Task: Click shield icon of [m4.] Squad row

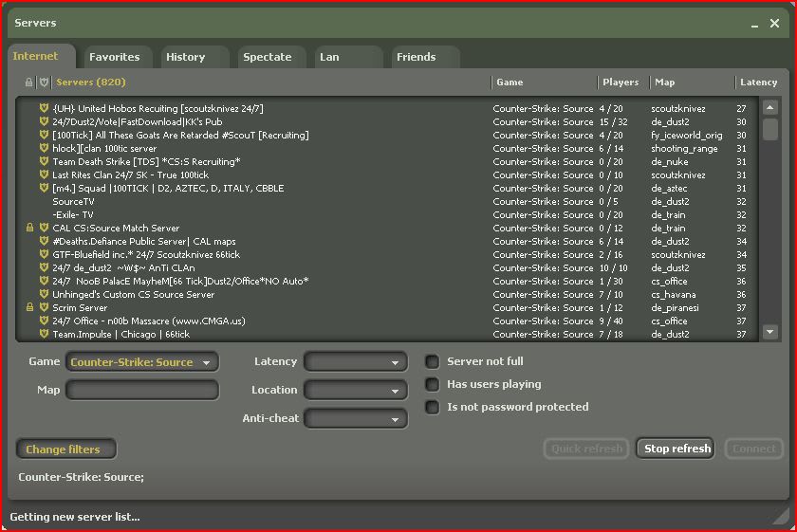Action: (45, 188)
